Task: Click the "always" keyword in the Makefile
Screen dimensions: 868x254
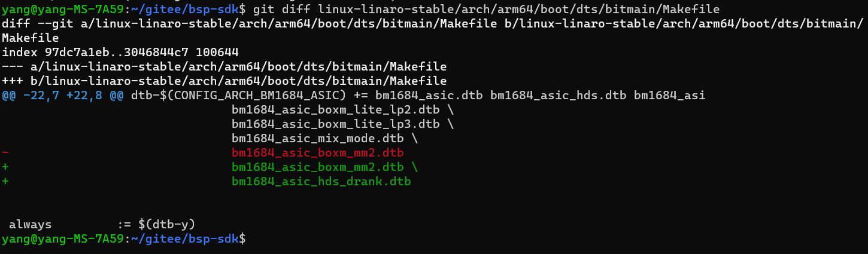Action: 30,225
